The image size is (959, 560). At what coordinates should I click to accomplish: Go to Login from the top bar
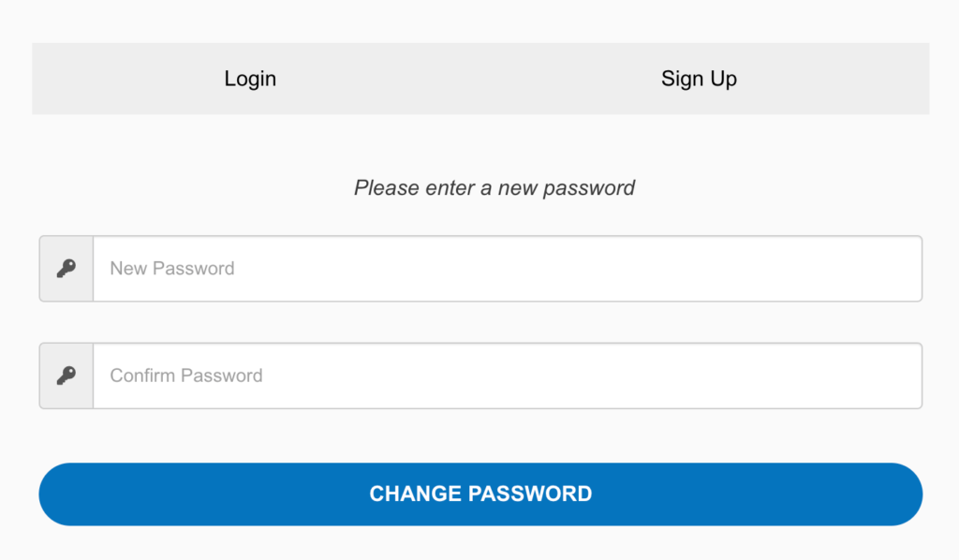coord(250,79)
